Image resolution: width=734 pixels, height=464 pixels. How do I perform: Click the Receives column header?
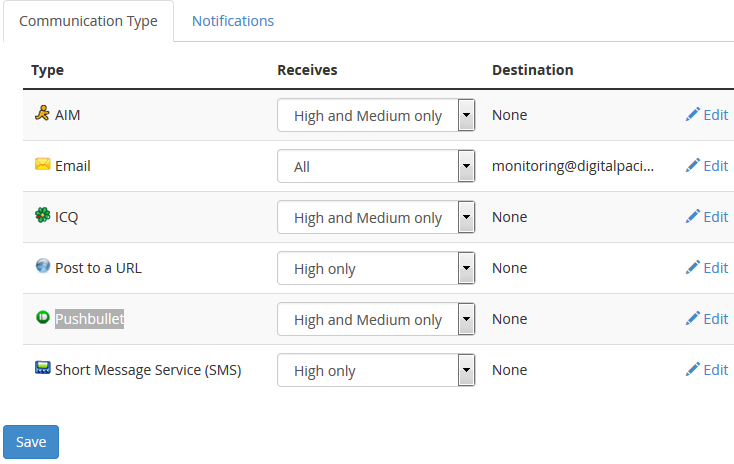click(x=307, y=70)
